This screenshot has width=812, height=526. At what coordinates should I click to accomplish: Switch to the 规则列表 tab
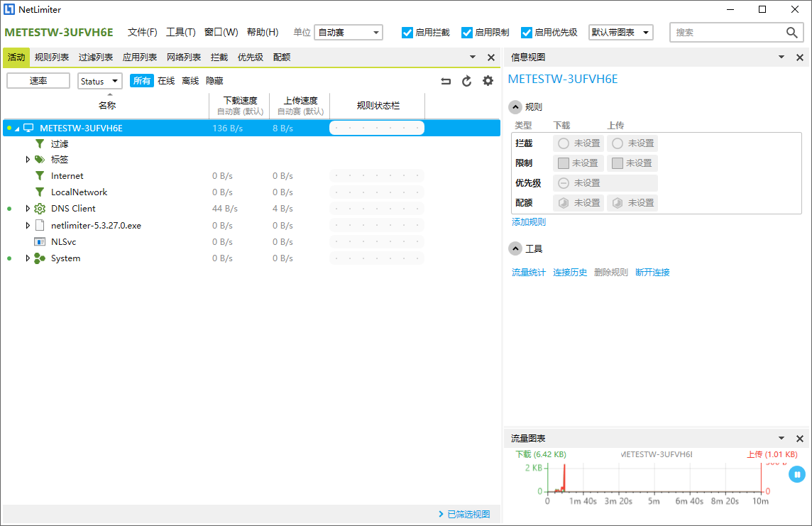[x=52, y=57]
